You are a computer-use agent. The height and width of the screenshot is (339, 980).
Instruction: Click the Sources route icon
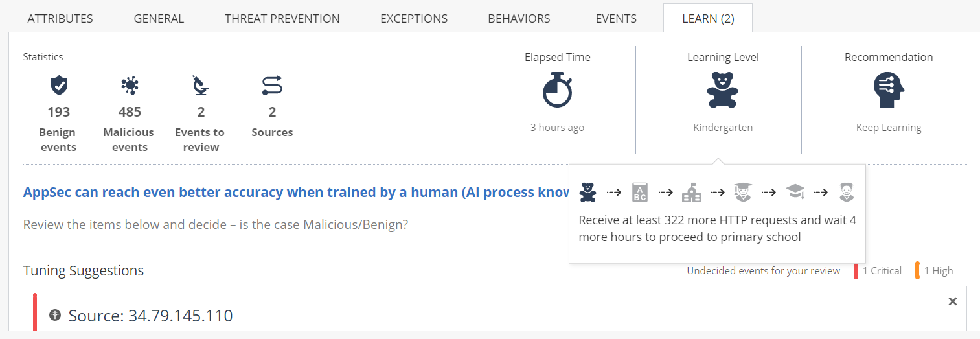tap(272, 86)
